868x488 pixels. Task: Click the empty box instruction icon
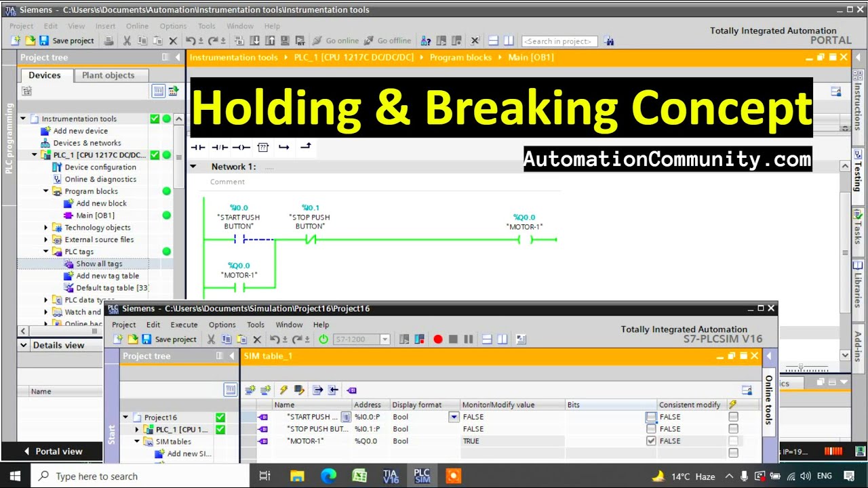tap(263, 147)
